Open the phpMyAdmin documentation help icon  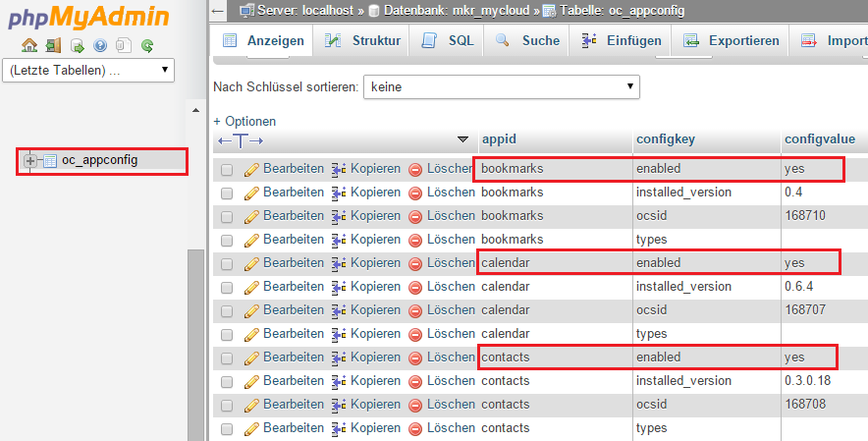coord(100,45)
